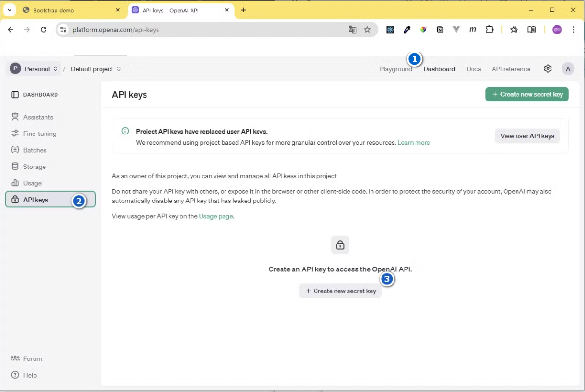Open account avatar labeled A
The height and width of the screenshot is (392, 585).
click(x=568, y=69)
